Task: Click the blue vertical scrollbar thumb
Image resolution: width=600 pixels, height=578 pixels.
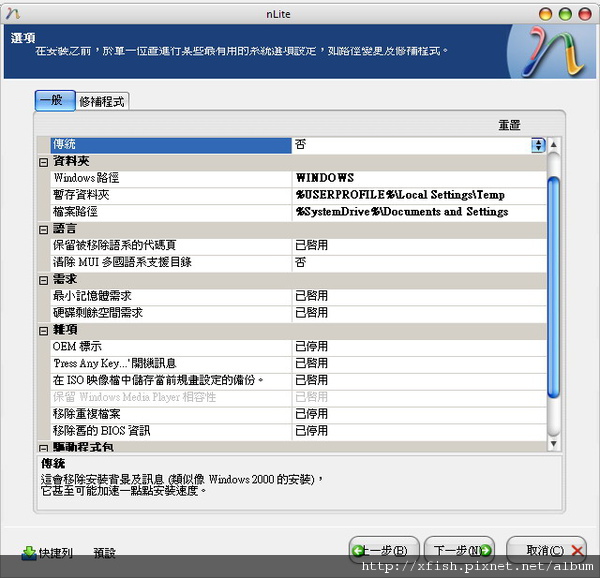Action: pyautogui.click(x=553, y=288)
